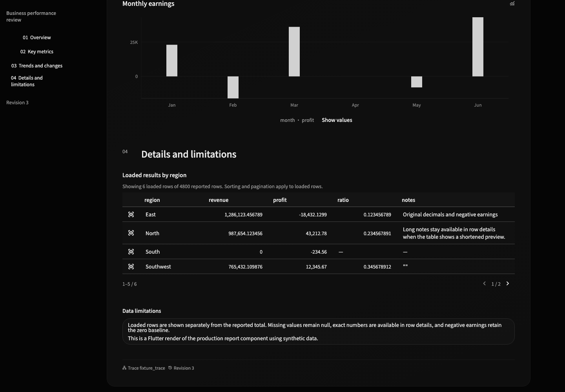Screen dimensions: 565x392
Task: Click profit value -234.56
Action: click(x=319, y=252)
